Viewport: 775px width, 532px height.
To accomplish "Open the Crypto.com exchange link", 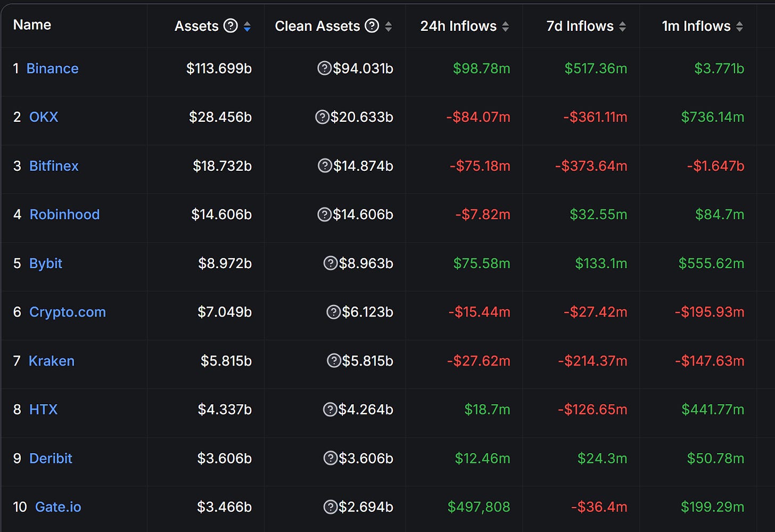I will (68, 312).
